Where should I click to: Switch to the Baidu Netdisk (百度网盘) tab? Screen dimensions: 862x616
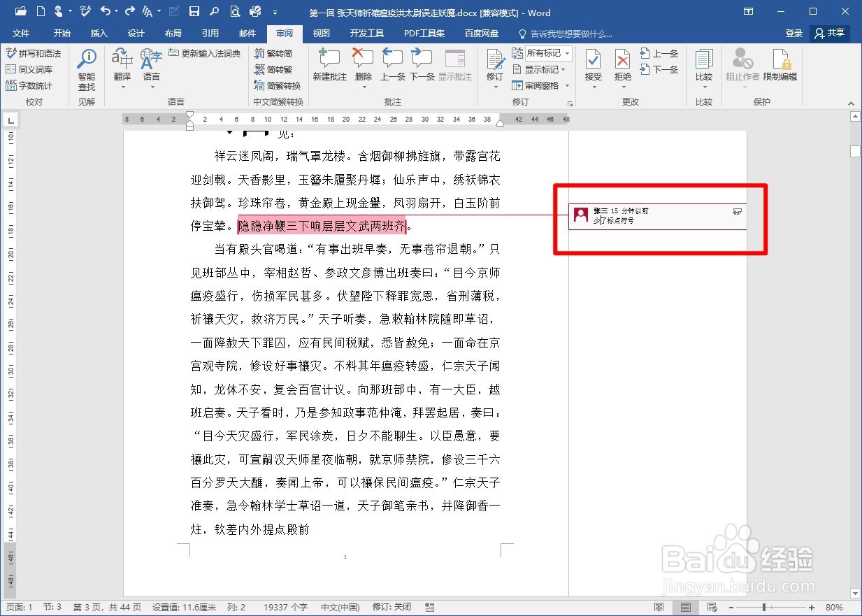click(482, 33)
